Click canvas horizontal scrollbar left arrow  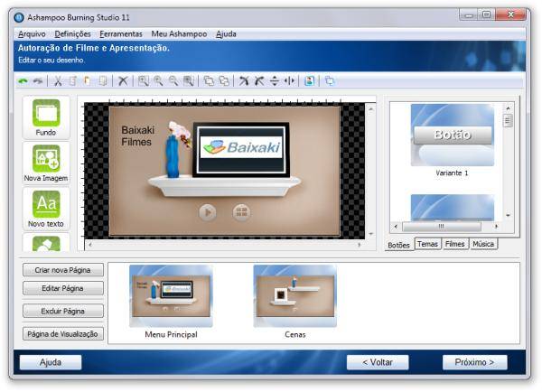(x=89, y=245)
